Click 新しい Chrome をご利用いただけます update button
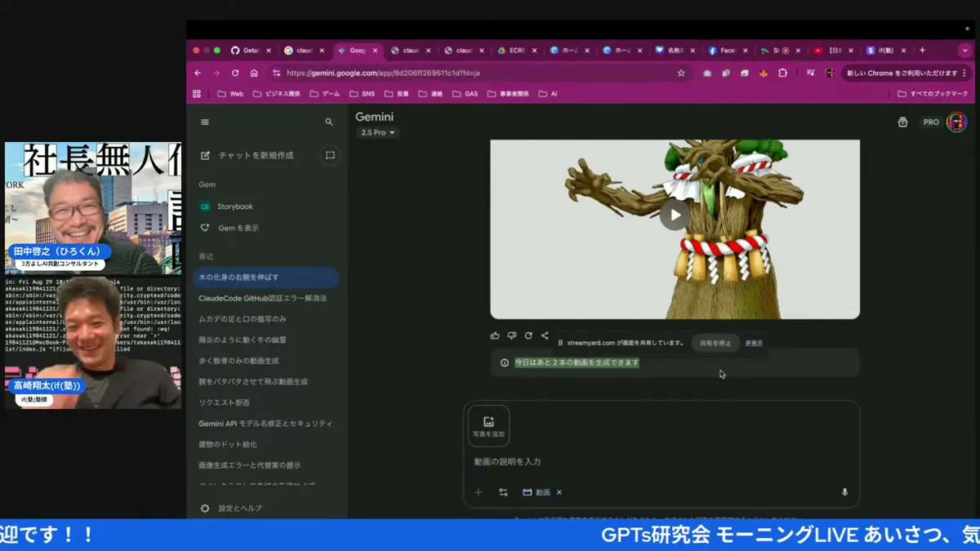Screen dimensions: 980x551 tap(906, 73)
